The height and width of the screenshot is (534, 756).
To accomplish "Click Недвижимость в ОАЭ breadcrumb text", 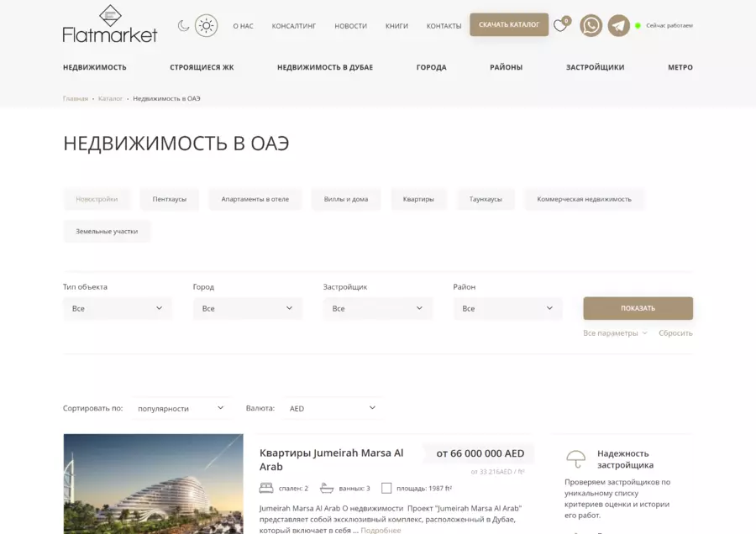I will point(166,98).
